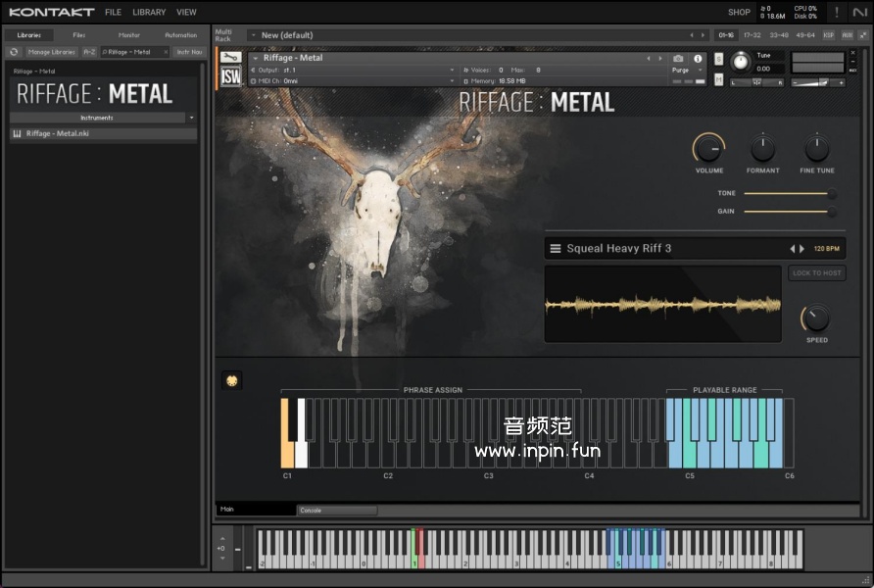The width and height of the screenshot is (874, 588).
Task: Select the next phrase arrow beside 120 BPM
Action: point(802,249)
